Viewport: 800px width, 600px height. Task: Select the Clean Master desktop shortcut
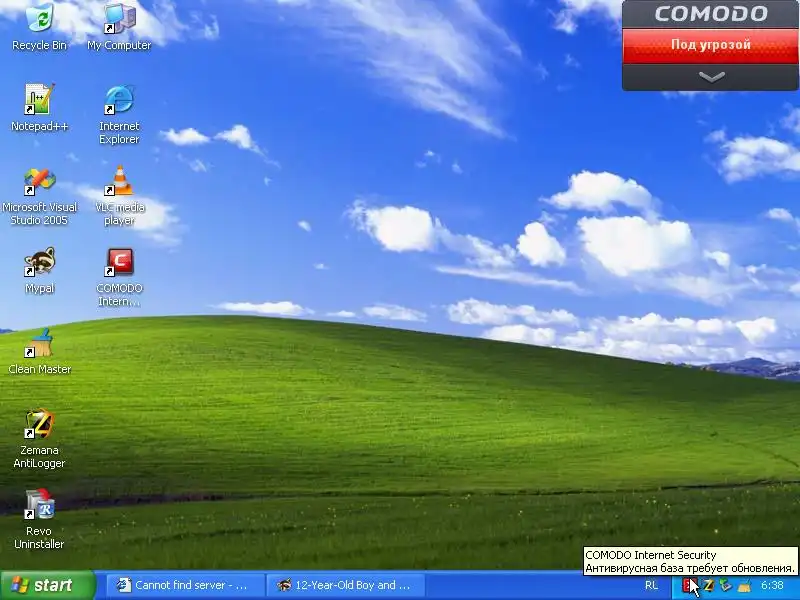click(39, 351)
